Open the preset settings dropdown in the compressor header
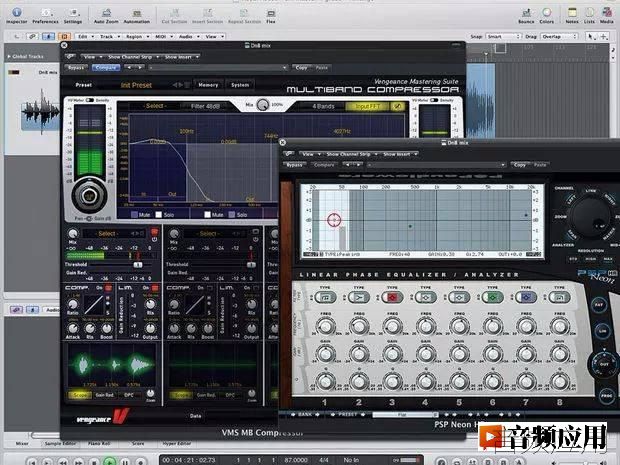 217,68
